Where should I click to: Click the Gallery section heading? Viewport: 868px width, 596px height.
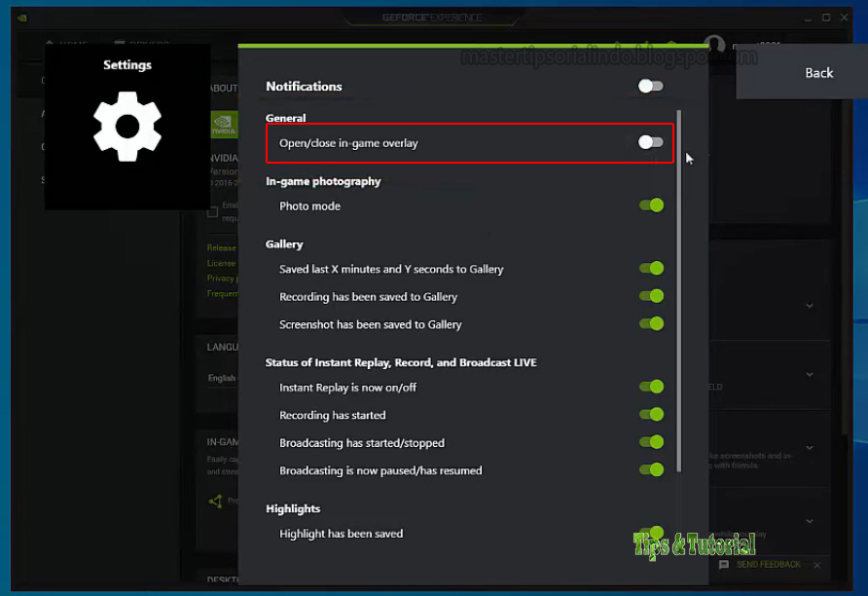click(284, 244)
